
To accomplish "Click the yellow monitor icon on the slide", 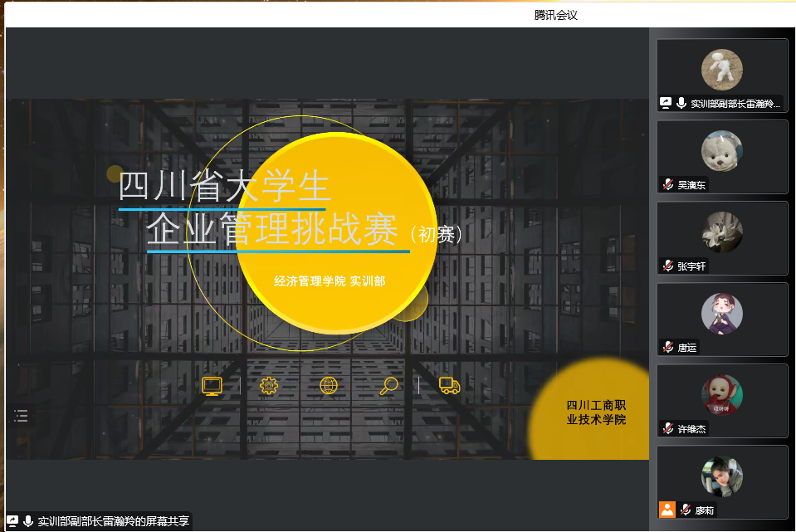I will (212, 386).
